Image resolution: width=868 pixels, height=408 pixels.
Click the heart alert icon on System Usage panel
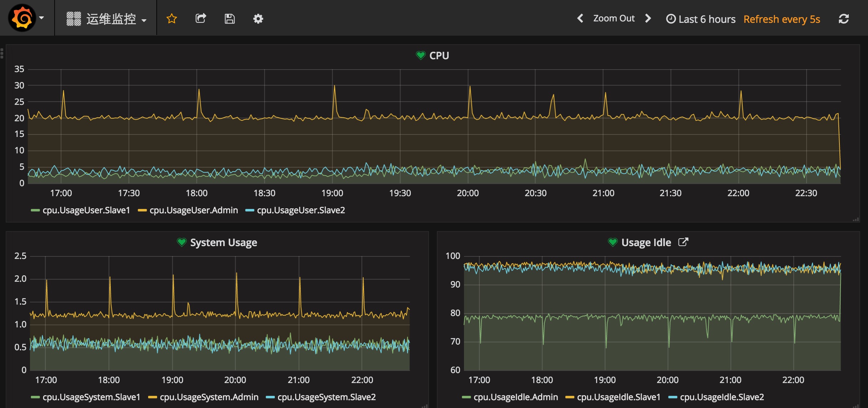182,243
